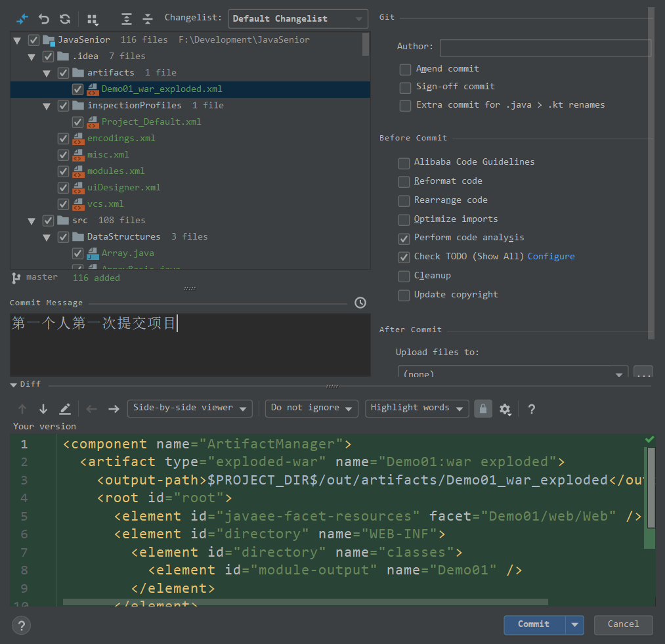Click the diff viewer vertical scrollbar
Image resolution: width=665 pixels, height=644 pixels.
[651, 487]
